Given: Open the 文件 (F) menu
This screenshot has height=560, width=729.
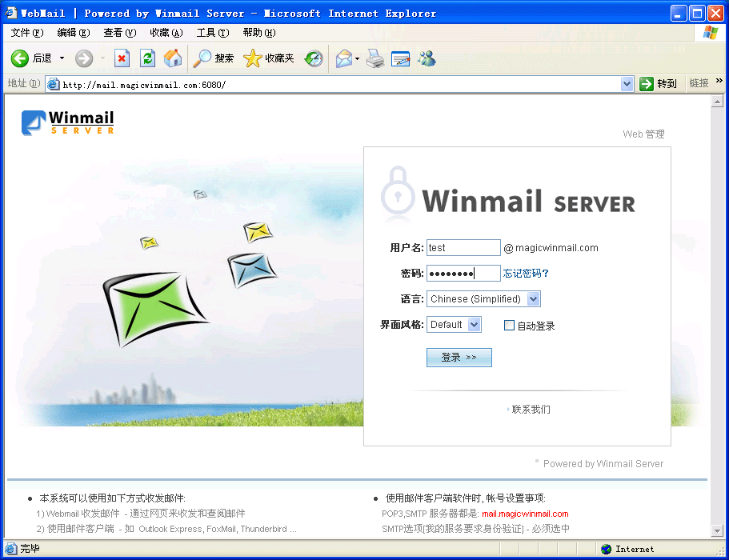Looking at the screenshot, I should 27,33.
